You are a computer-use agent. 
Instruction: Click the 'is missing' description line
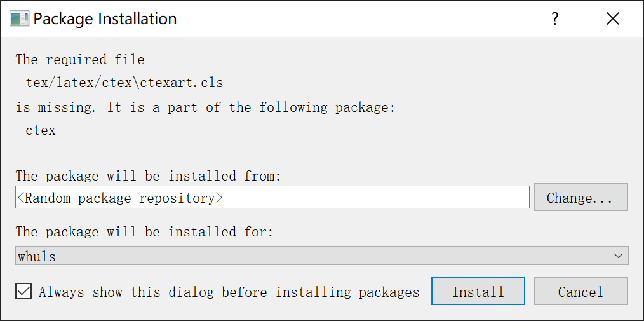coord(206,107)
